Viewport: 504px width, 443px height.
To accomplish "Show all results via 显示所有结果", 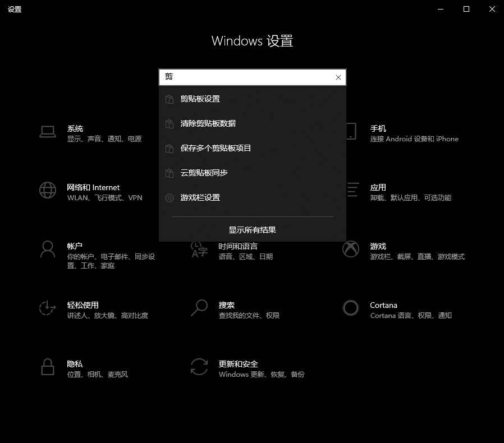I will tap(253, 230).
